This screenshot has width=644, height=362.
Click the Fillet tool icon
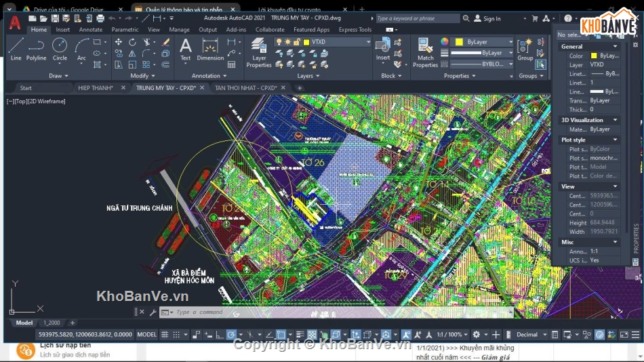coord(146,54)
